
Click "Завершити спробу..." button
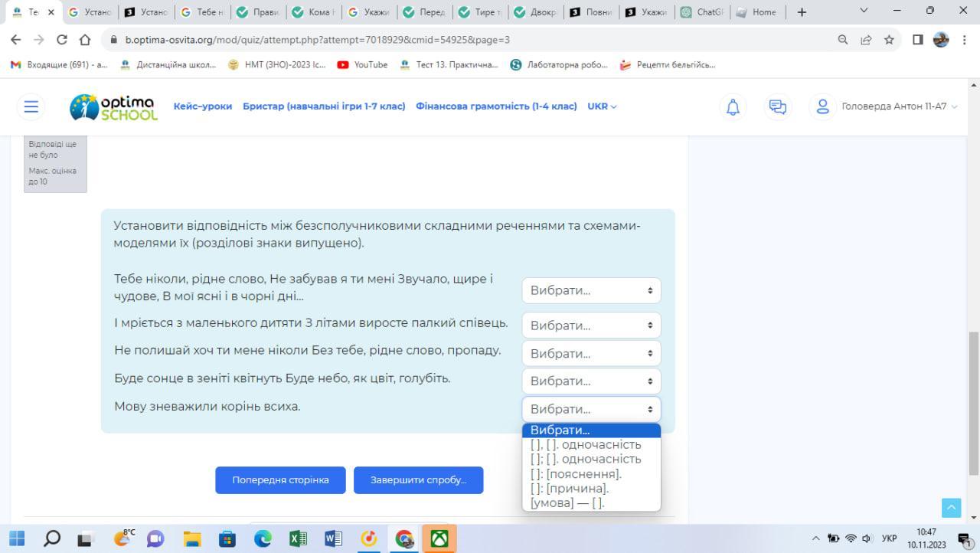pyautogui.click(x=418, y=480)
